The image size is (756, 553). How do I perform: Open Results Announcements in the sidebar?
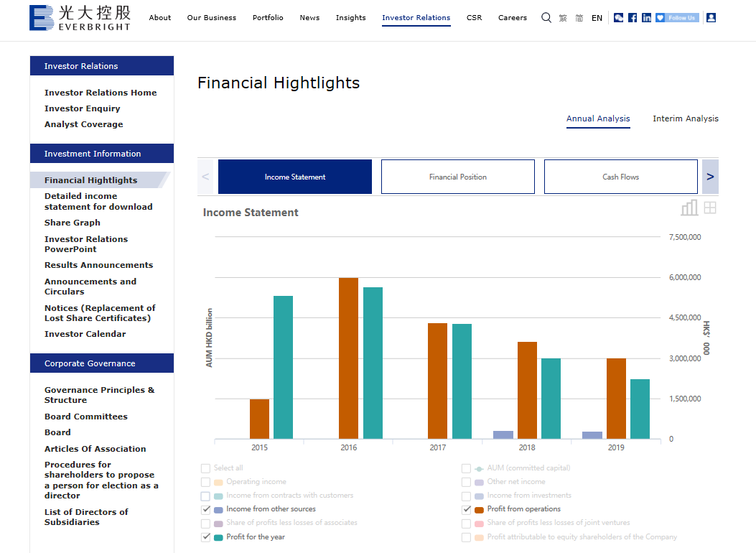click(x=98, y=264)
